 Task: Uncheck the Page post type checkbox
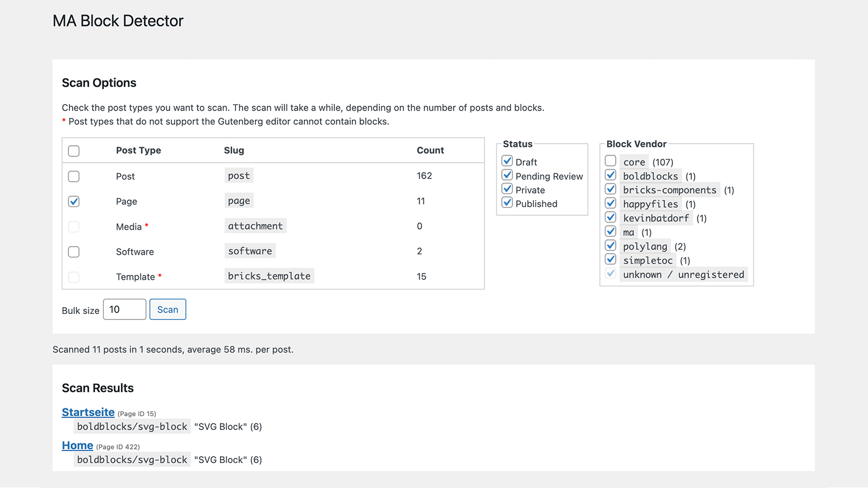pyautogui.click(x=74, y=201)
